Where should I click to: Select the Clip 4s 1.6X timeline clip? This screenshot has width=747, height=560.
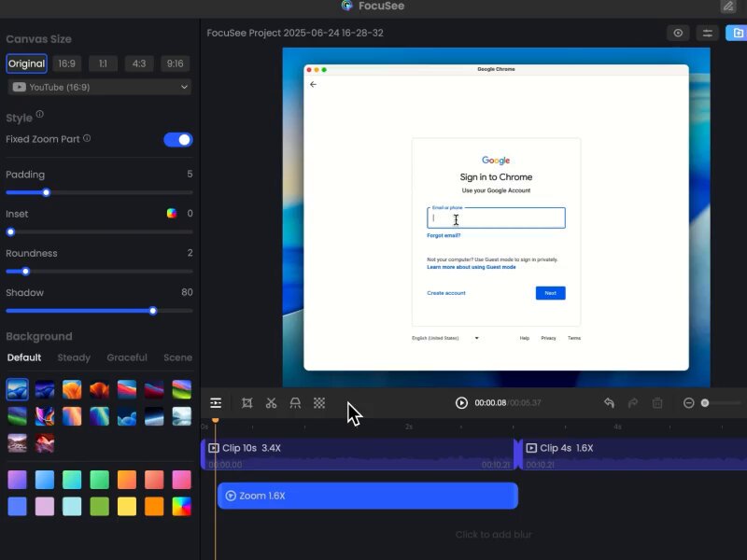coord(633,455)
